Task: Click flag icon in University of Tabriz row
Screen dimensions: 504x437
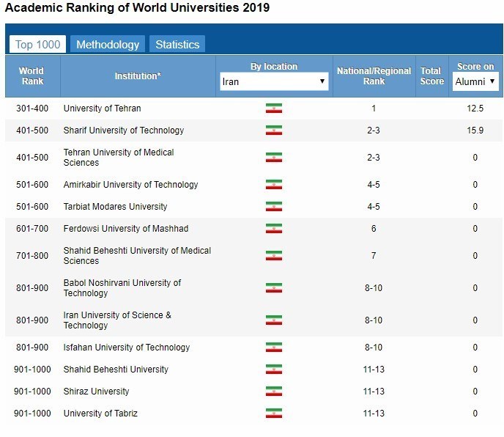Action: coord(273,414)
